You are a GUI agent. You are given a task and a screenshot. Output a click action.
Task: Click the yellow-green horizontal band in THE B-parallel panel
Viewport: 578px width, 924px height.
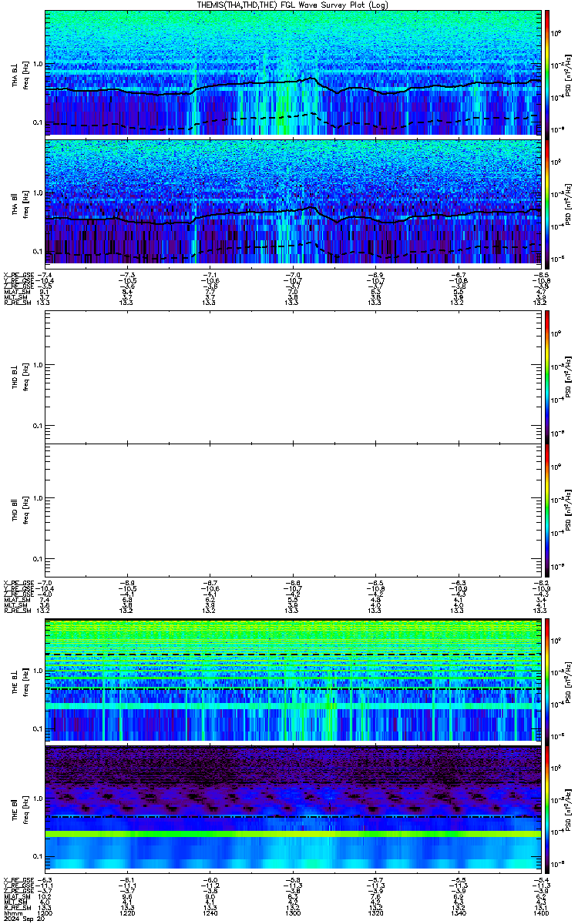pos(293,834)
